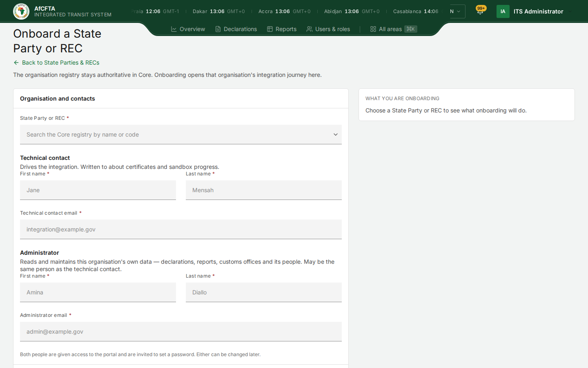Viewport: 588px width, 368px height.
Task: Click the AfCFTA logo emblem
Action: point(21,11)
